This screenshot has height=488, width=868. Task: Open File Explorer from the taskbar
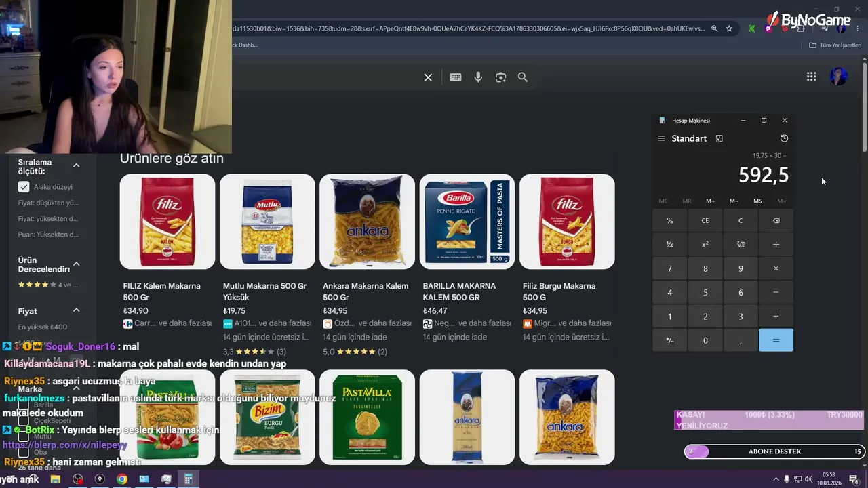[56, 479]
